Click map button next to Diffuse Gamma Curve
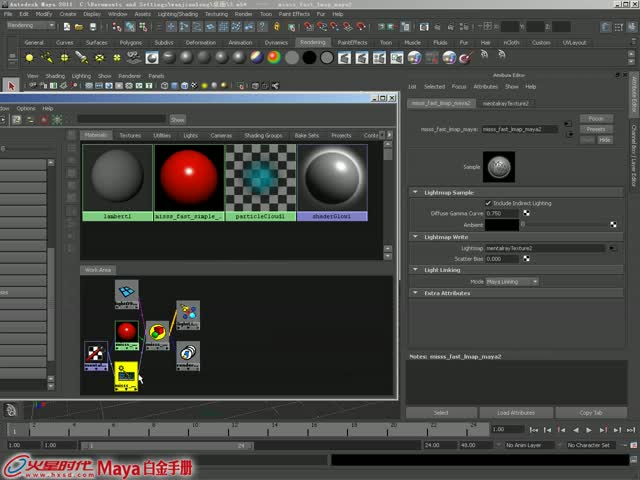 coord(526,213)
